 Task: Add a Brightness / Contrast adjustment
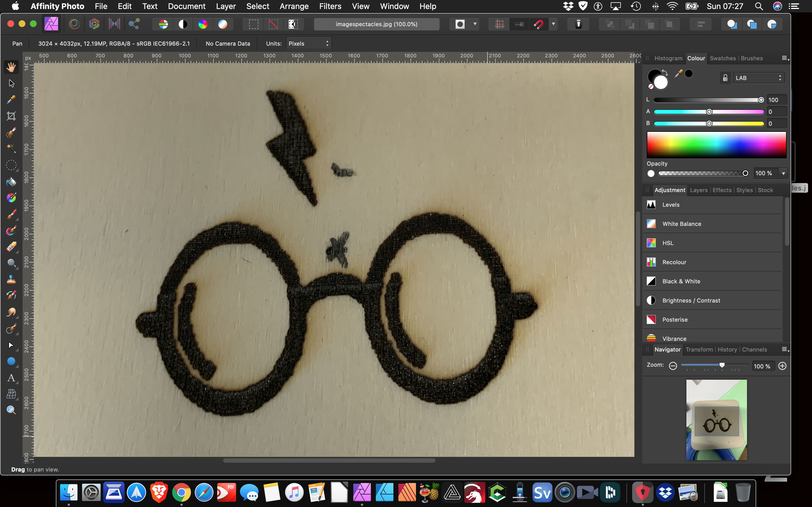click(x=691, y=301)
